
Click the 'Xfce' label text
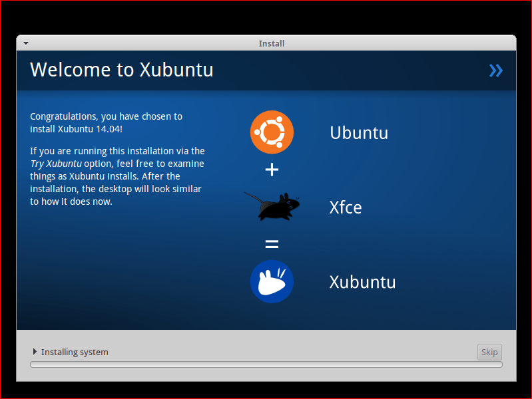346,207
